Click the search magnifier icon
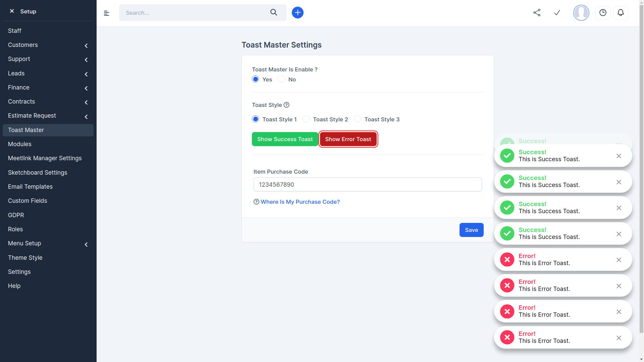 point(274,12)
